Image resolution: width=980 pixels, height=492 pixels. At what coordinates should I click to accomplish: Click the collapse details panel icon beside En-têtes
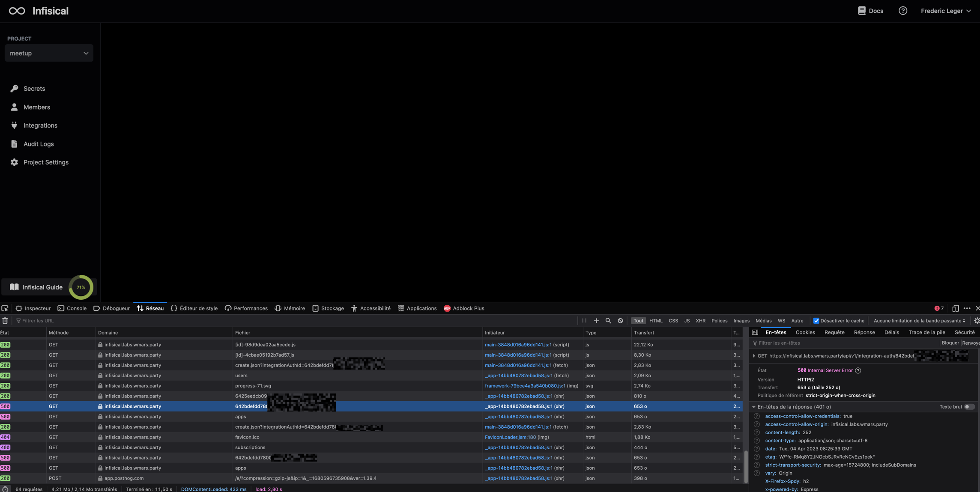pyautogui.click(x=755, y=332)
